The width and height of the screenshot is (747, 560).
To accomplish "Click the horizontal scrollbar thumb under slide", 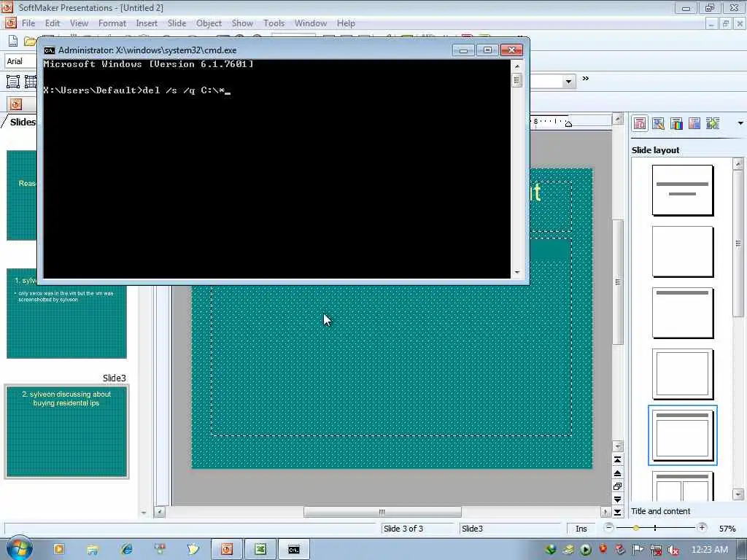I will (382, 512).
